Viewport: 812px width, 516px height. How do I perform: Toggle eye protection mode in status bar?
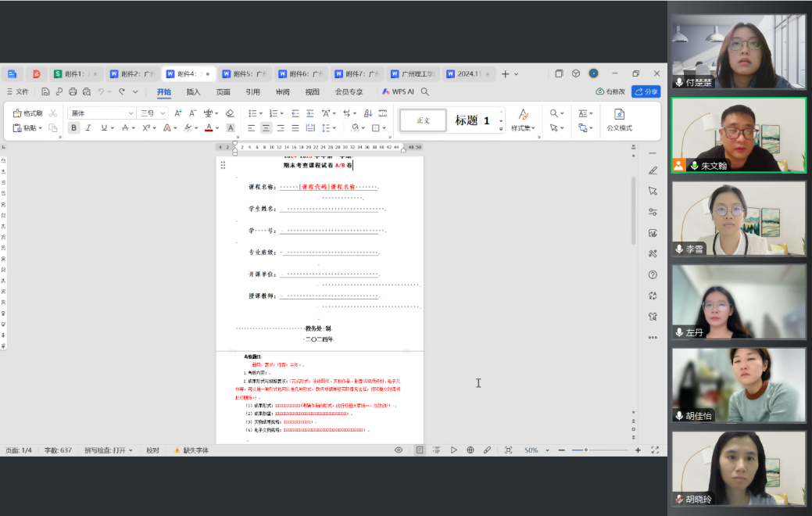pyautogui.click(x=399, y=450)
